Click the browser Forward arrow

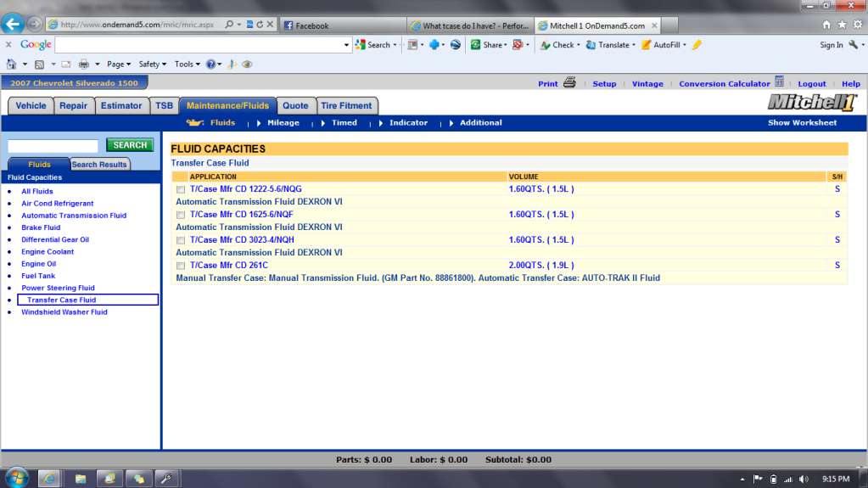34,25
